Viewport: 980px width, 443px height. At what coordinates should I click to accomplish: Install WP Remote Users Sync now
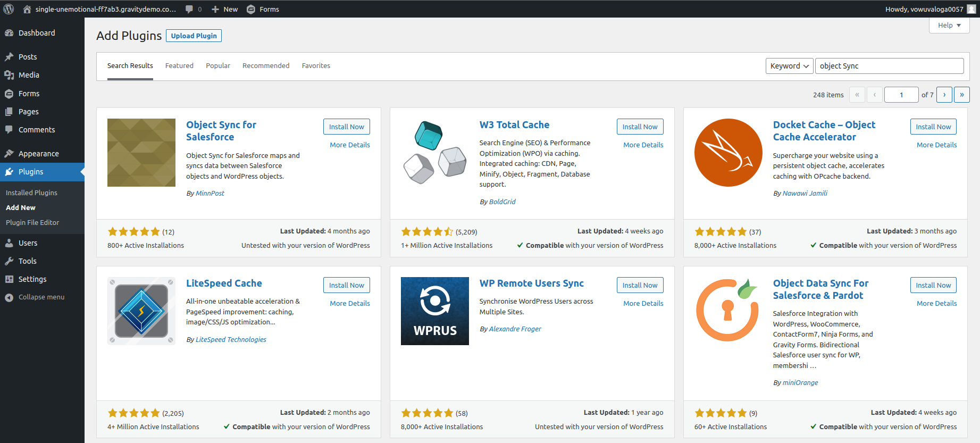click(640, 285)
